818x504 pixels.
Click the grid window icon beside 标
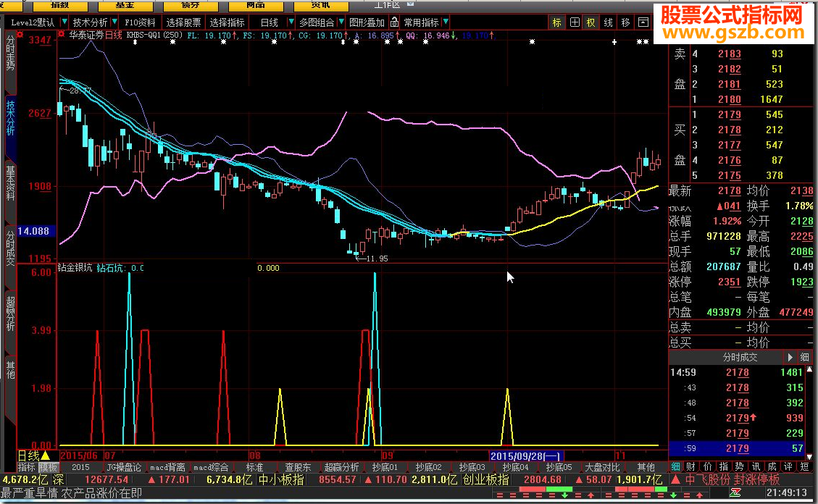(575, 22)
